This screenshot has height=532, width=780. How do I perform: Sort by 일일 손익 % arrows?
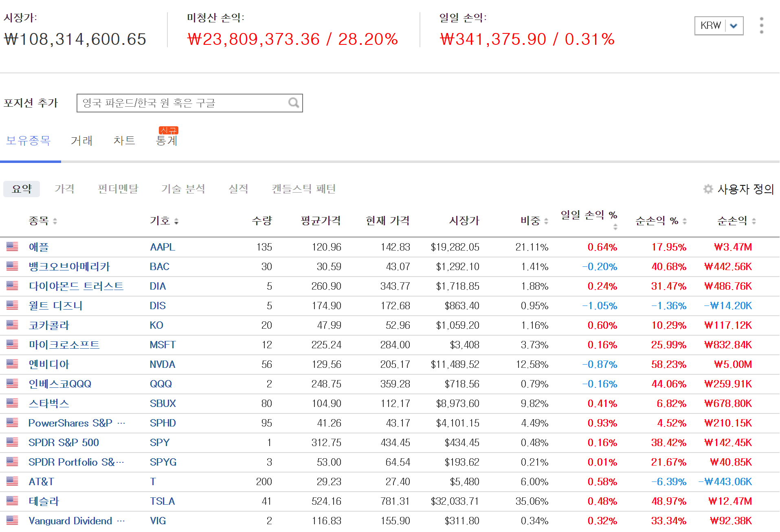click(x=615, y=227)
